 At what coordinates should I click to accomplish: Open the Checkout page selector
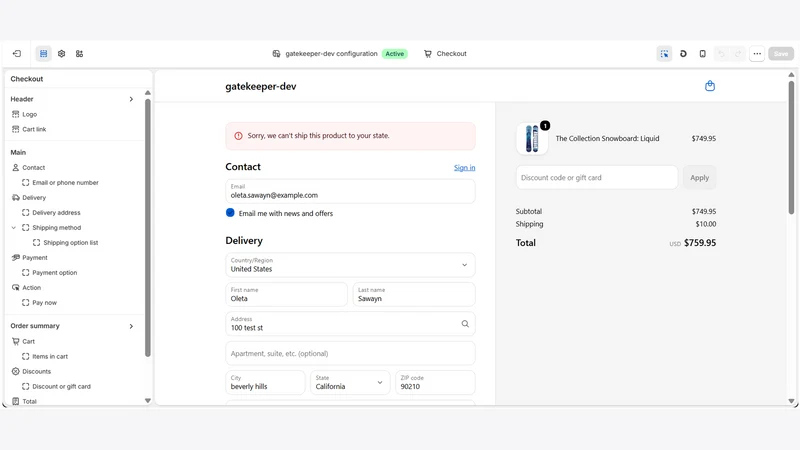445,54
